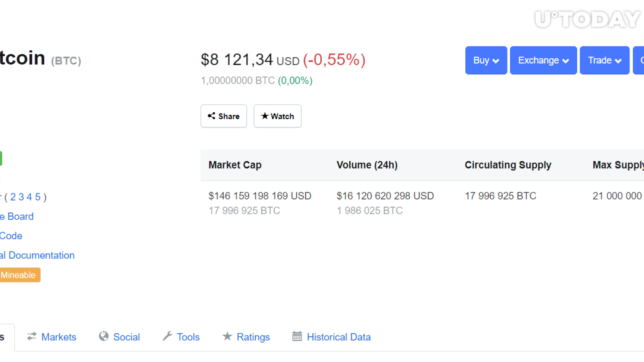
Task: Click the share icon in Share button
Action: pyautogui.click(x=211, y=116)
